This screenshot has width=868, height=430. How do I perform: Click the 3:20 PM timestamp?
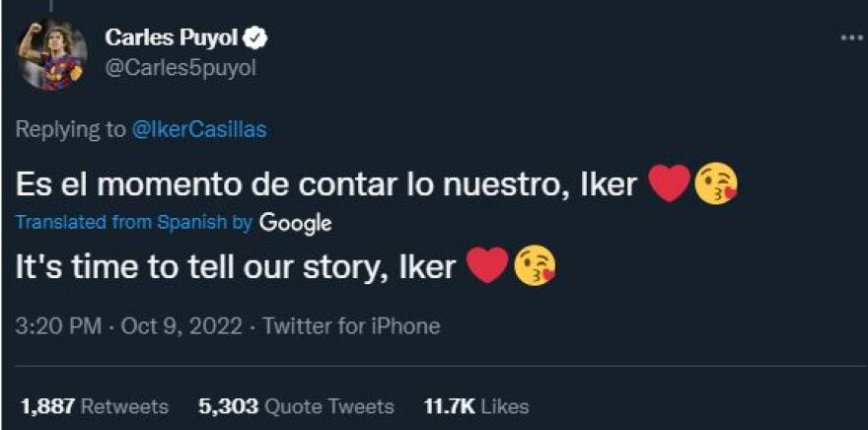[58, 325]
